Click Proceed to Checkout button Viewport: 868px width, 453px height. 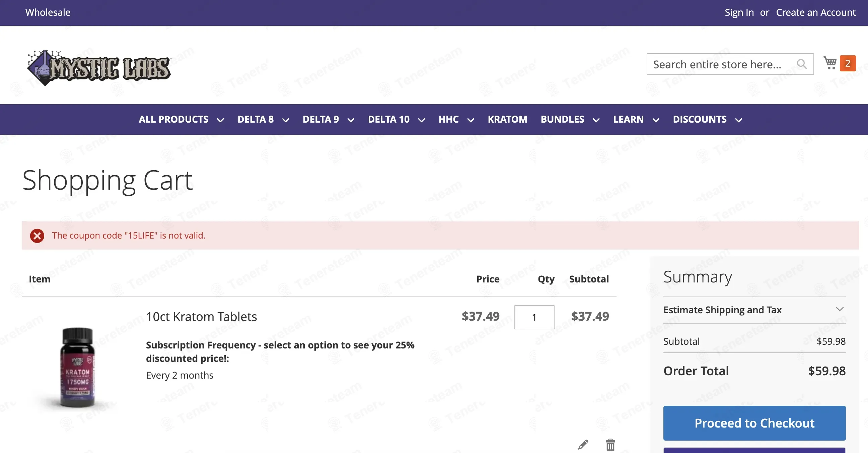tap(754, 423)
